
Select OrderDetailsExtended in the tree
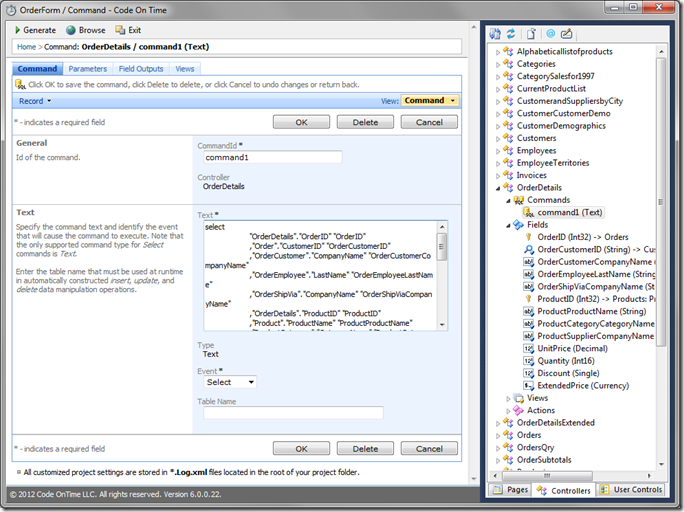pos(555,423)
